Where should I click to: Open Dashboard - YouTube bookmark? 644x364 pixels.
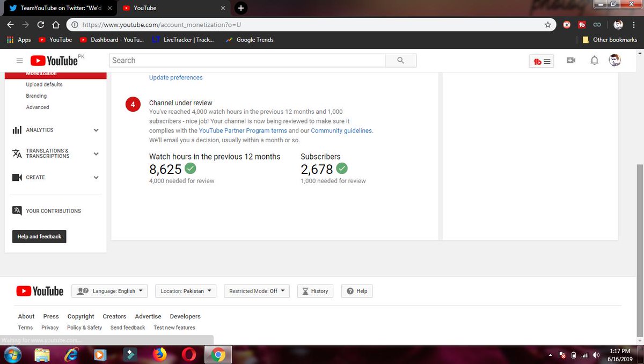coord(112,40)
